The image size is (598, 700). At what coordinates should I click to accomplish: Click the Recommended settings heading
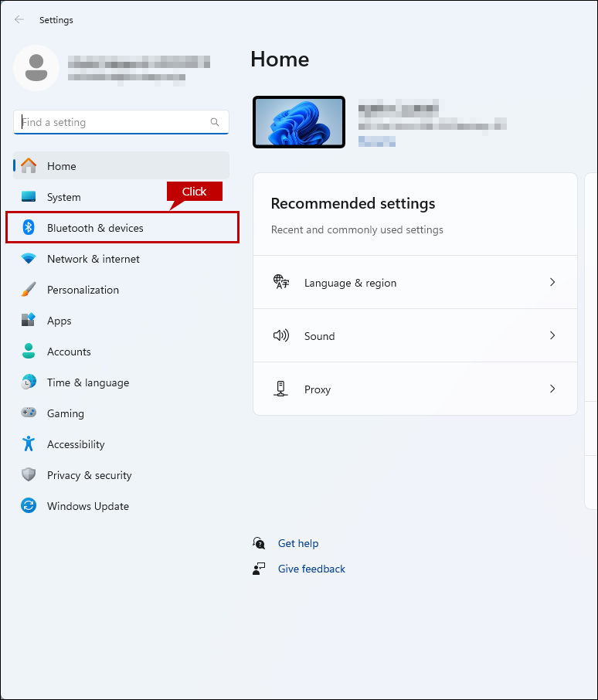click(x=352, y=203)
